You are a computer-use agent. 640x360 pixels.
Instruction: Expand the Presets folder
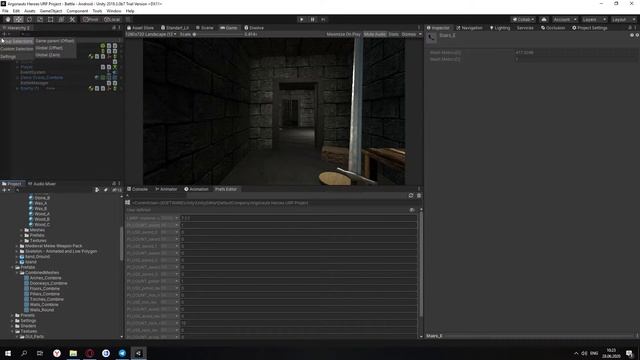pos(12,316)
